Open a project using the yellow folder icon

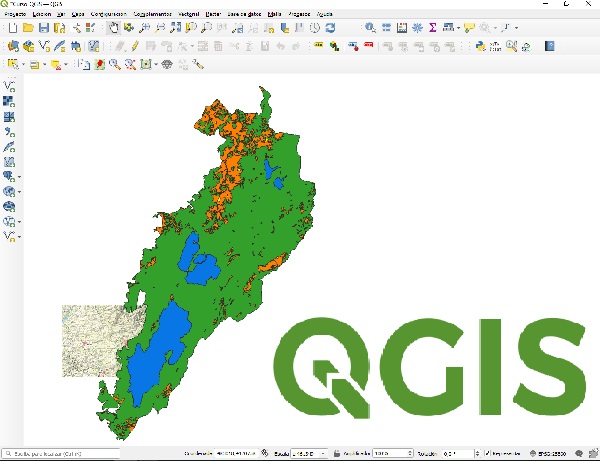pyautogui.click(x=28, y=28)
